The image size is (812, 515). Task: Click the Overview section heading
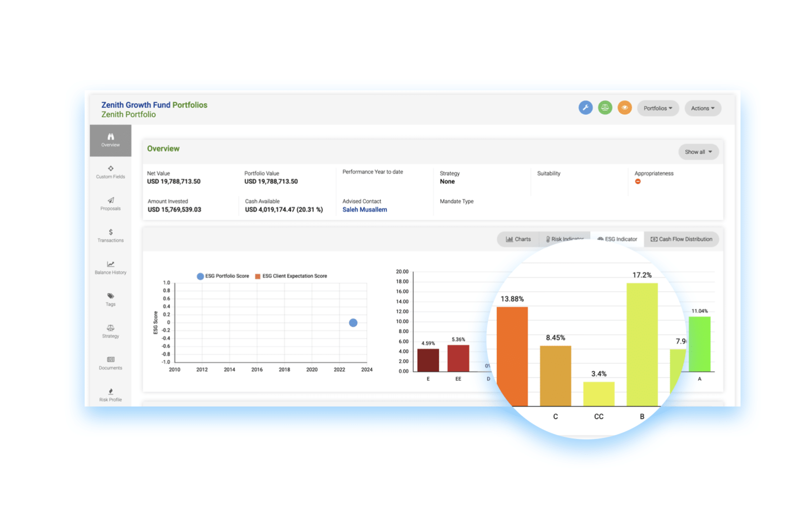click(x=163, y=149)
